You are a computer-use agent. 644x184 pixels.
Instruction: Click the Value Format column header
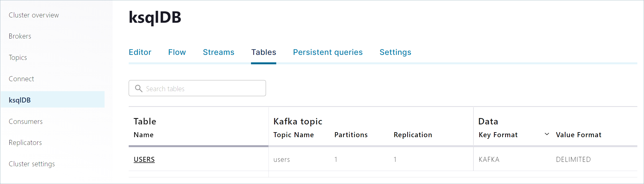click(578, 135)
